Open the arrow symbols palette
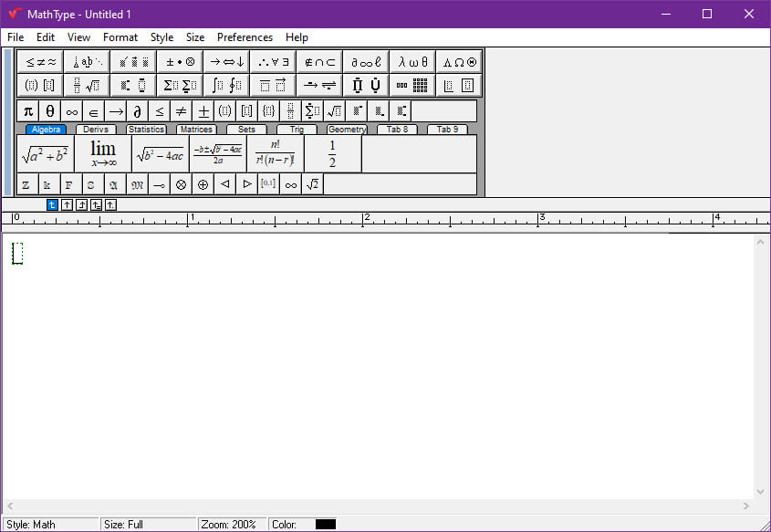 point(226,62)
